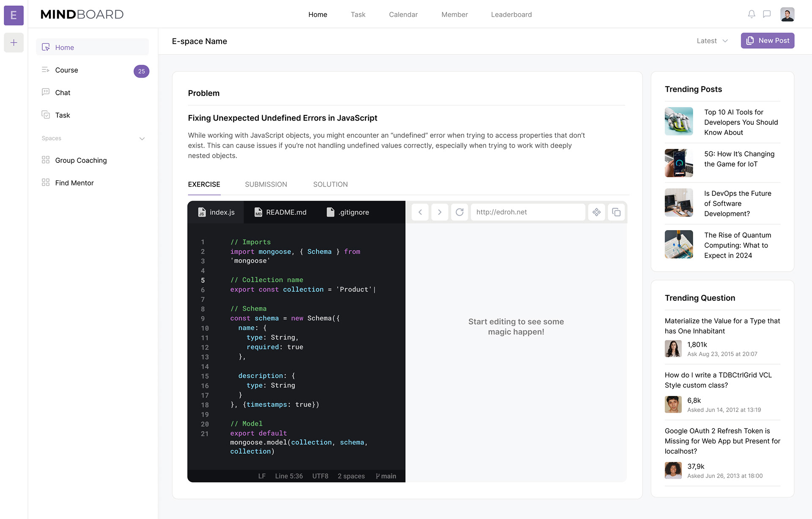This screenshot has height=519, width=812.
Task: Click the MINDBOARD logo
Action: point(82,14)
